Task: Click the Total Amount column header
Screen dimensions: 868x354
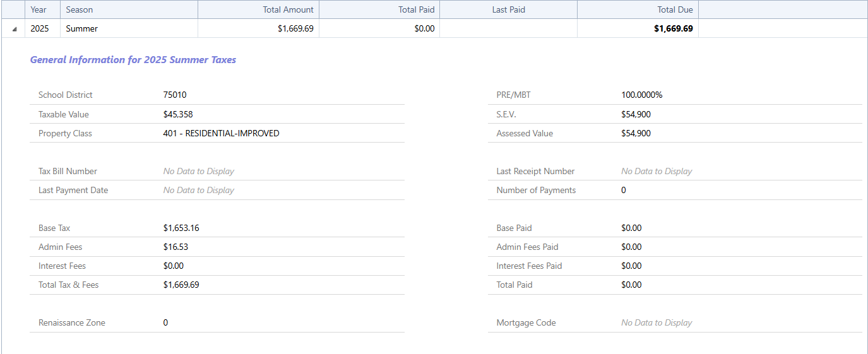Action: pyautogui.click(x=288, y=9)
